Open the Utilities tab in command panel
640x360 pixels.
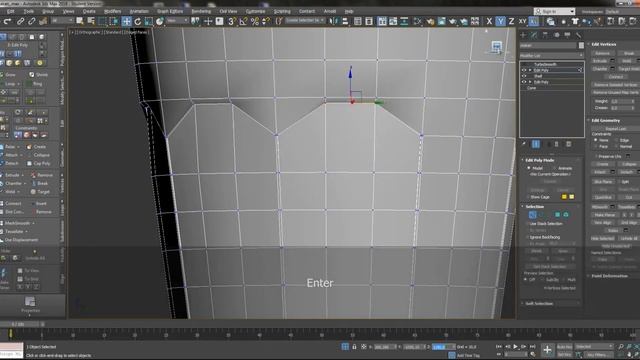pyautogui.click(x=578, y=35)
